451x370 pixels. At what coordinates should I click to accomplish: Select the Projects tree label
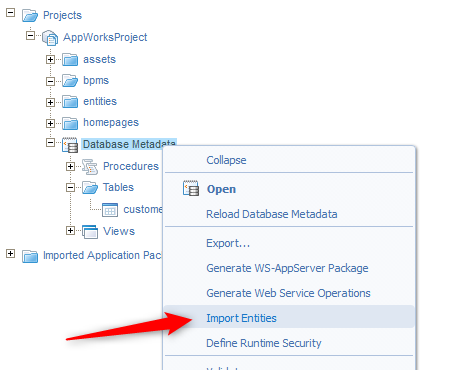point(62,15)
